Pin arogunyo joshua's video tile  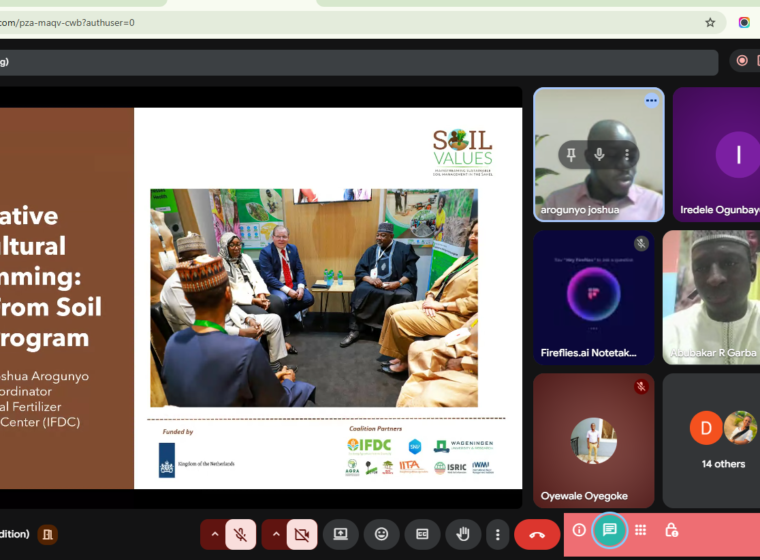(x=572, y=154)
